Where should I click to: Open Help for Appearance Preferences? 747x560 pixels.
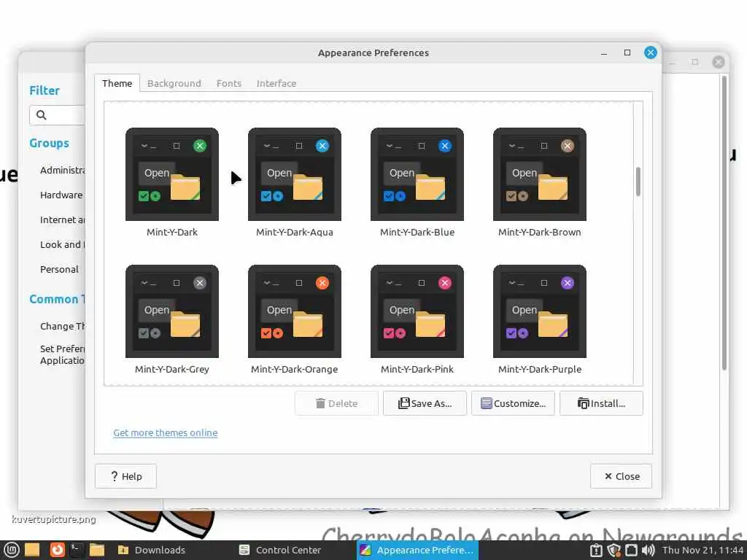click(x=125, y=476)
